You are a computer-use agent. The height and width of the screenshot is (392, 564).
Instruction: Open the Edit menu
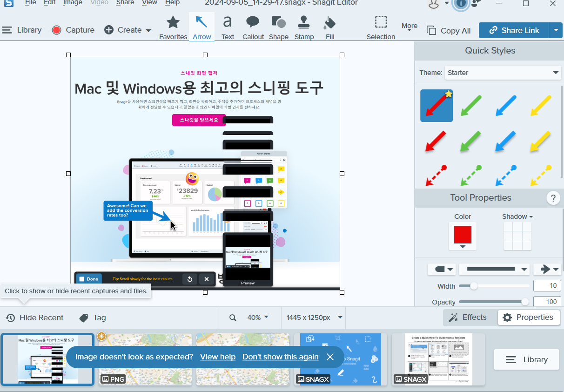point(50,3)
